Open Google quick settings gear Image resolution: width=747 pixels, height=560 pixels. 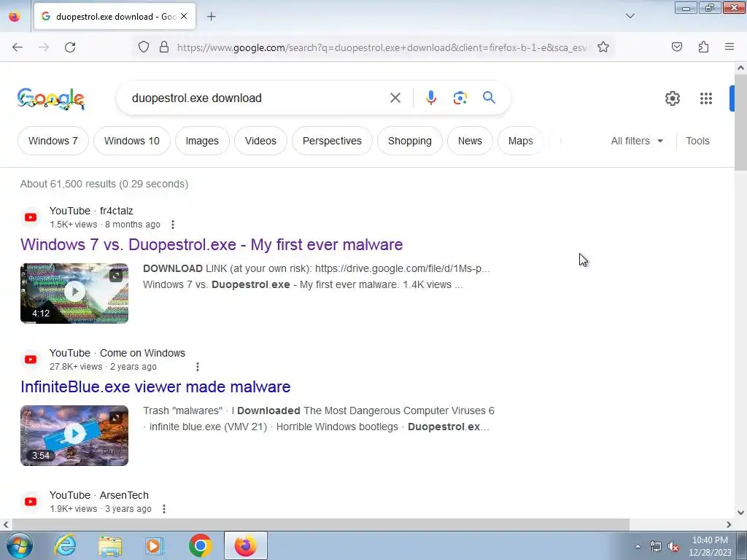tap(672, 98)
